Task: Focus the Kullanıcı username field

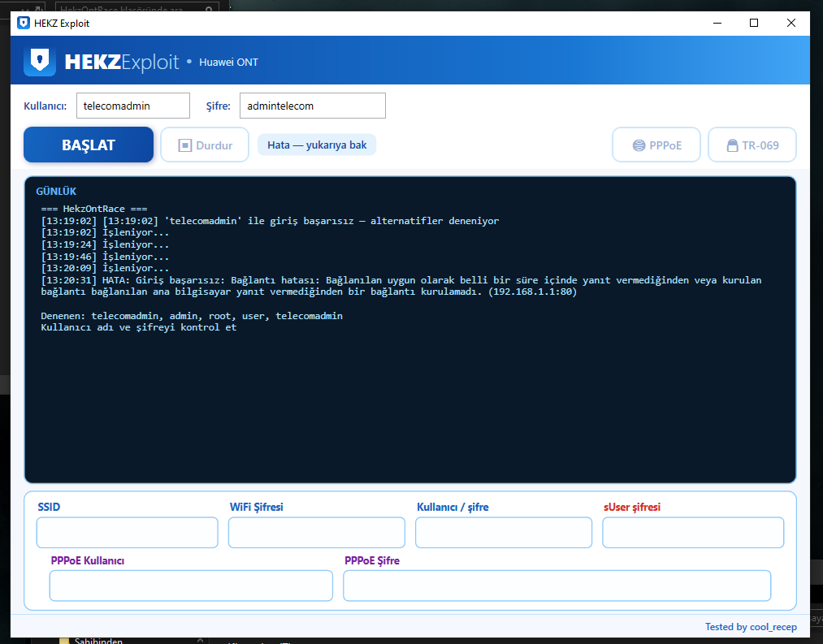Action: pos(132,106)
